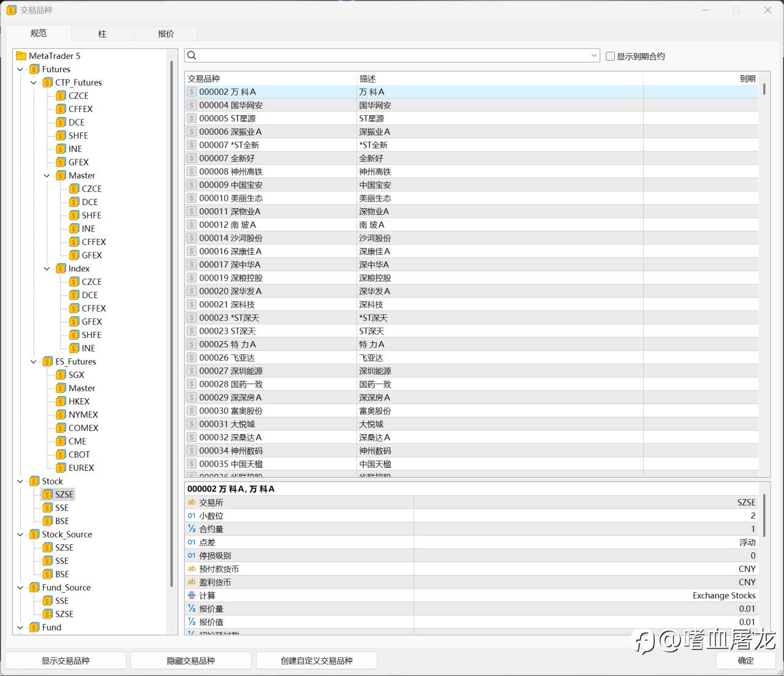Click the symbol icon for 000021 深科技
This screenshot has height=676, width=784.
[x=192, y=304]
